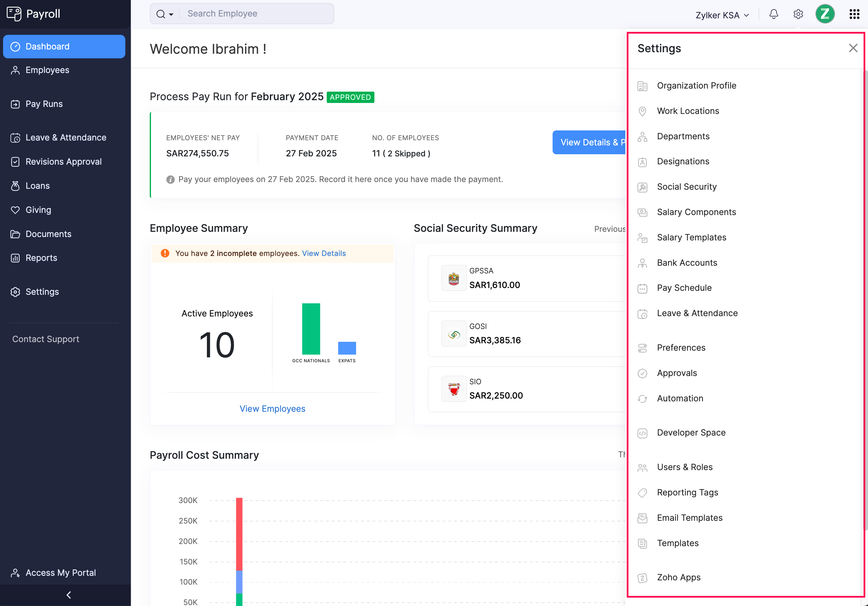The image size is (868, 606).
Task: Switch to the Dashboard menu item
Action: [47, 46]
